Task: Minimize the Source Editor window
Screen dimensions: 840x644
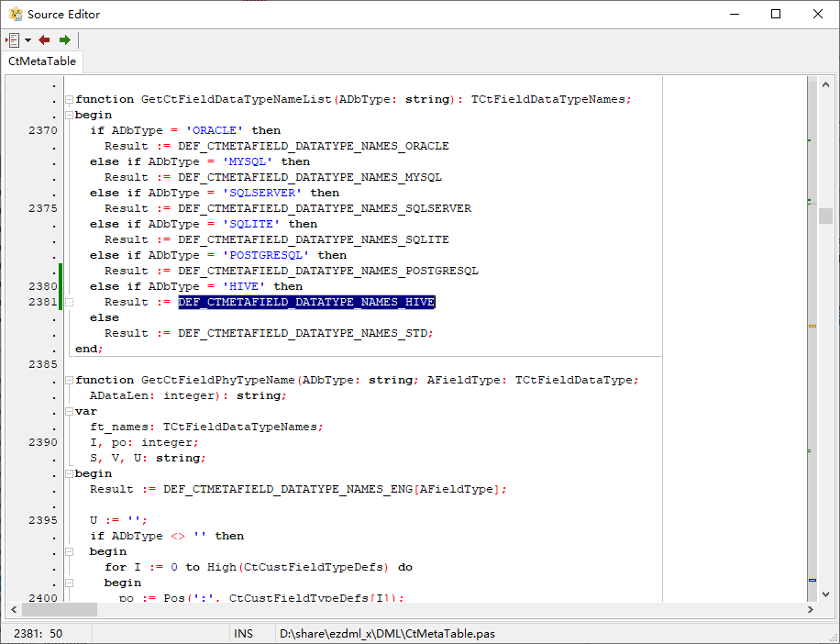Action: pyautogui.click(x=735, y=14)
